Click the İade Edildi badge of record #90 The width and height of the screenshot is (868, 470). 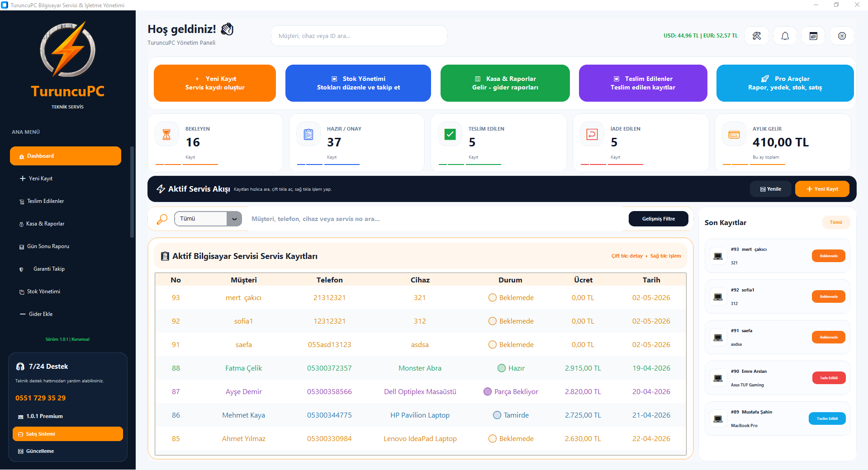(x=829, y=378)
